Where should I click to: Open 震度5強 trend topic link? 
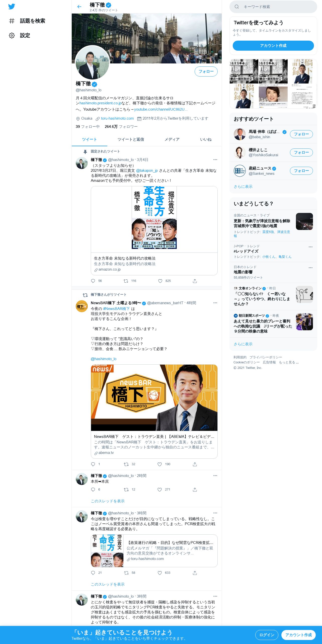(x=268, y=232)
